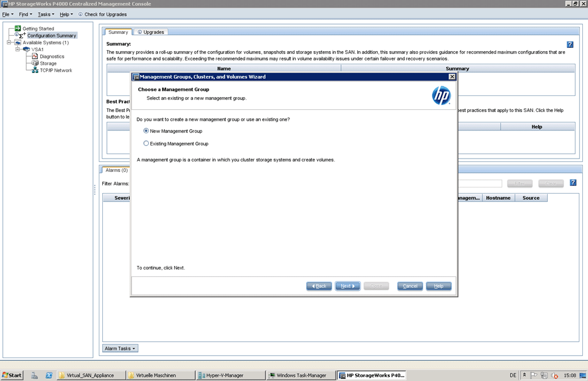Select Available Systems (1) in the tree

46,43
